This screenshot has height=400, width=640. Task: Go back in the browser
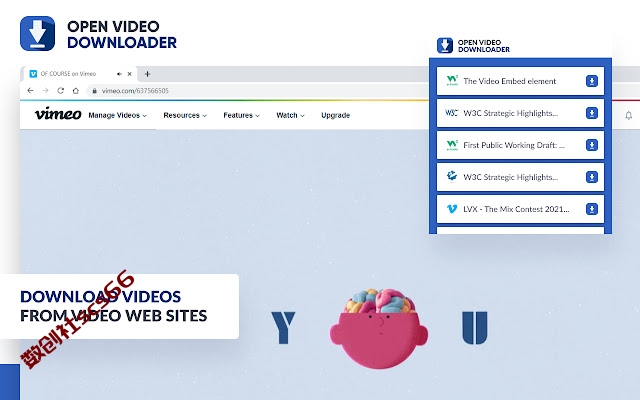click(30, 91)
